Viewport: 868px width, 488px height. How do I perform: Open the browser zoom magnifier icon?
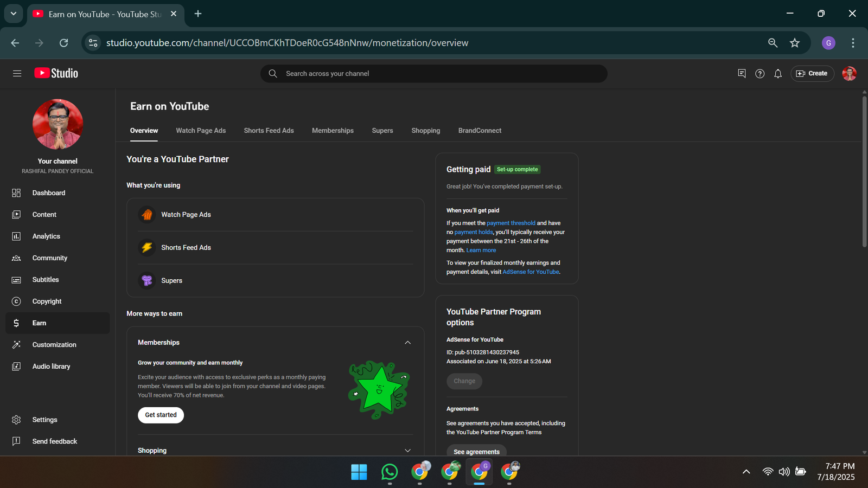(773, 43)
